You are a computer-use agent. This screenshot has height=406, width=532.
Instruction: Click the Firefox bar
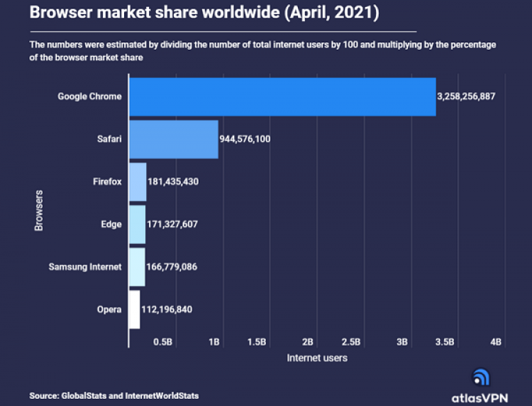point(138,181)
